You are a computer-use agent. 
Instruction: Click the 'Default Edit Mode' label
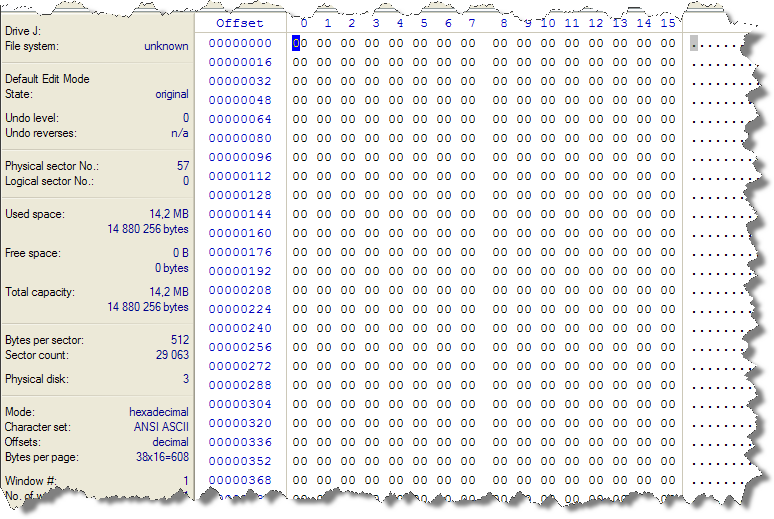[x=47, y=79]
